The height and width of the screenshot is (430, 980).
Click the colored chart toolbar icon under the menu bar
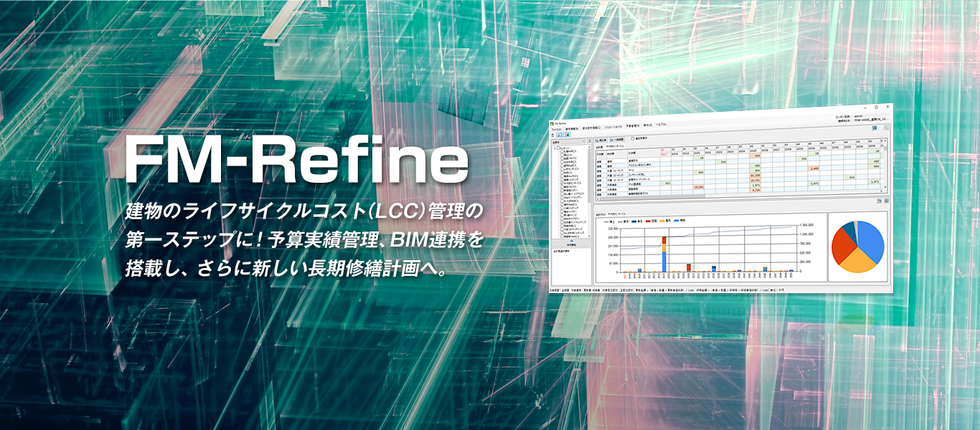pos(568,135)
